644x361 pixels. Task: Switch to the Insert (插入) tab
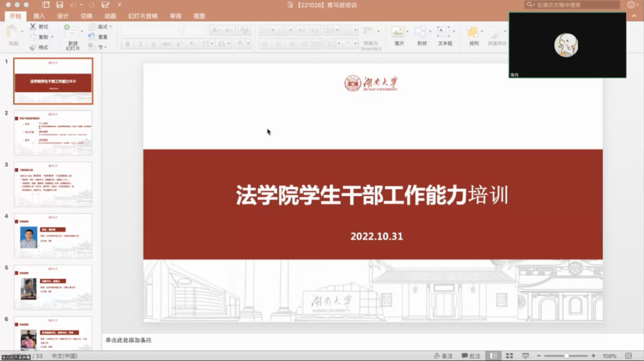click(x=39, y=16)
